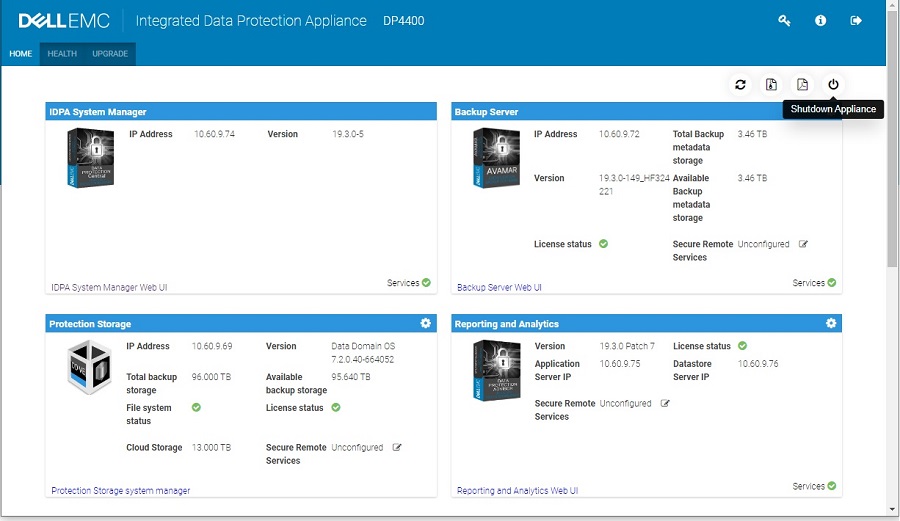
Task: Open the key icon for changing passwords
Action: tap(784, 21)
